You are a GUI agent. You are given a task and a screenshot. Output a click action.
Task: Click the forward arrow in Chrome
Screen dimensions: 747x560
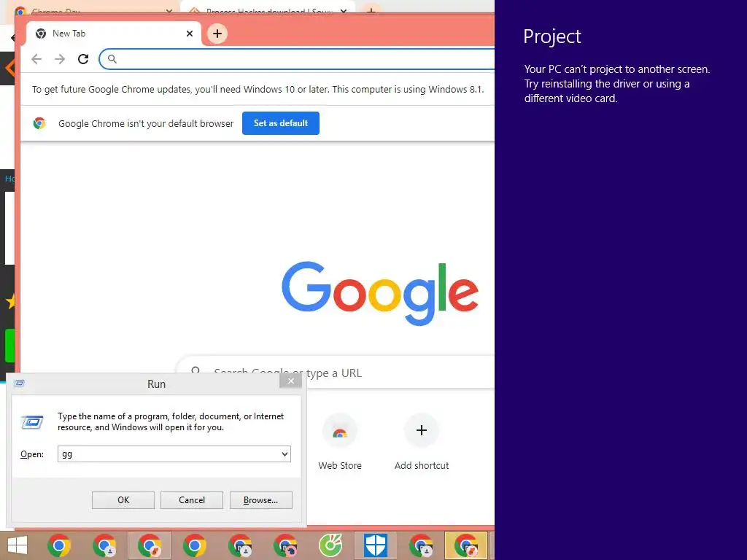60,59
